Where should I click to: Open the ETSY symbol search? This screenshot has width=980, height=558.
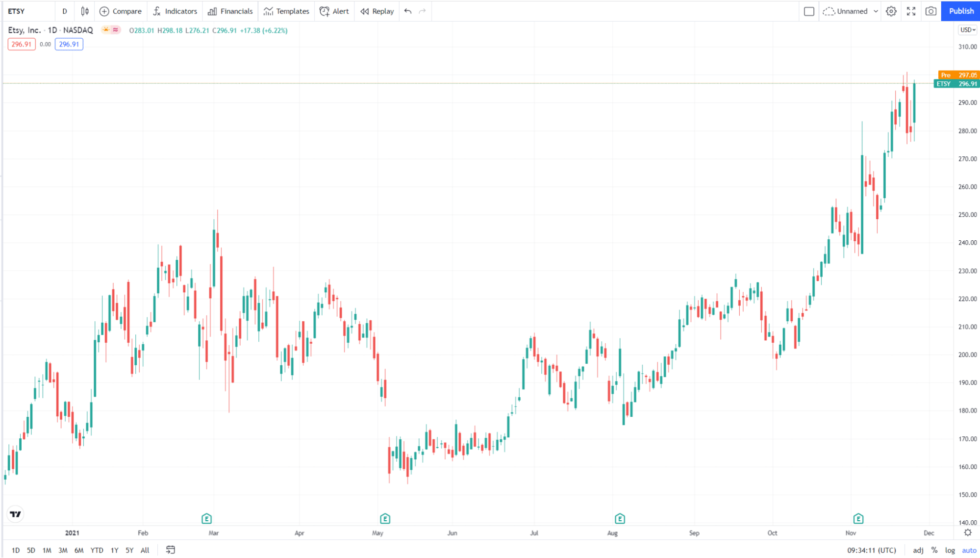[17, 11]
